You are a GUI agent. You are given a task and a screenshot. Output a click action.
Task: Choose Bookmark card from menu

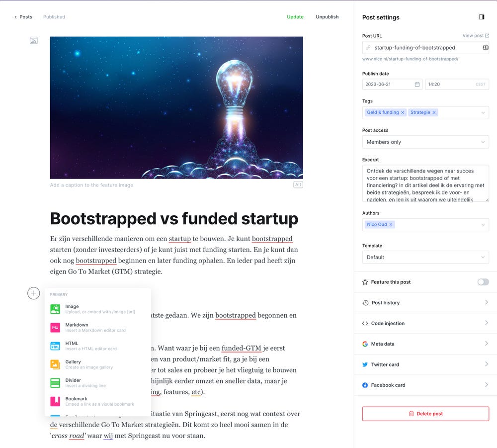pyautogui.click(x=98, y=401)
